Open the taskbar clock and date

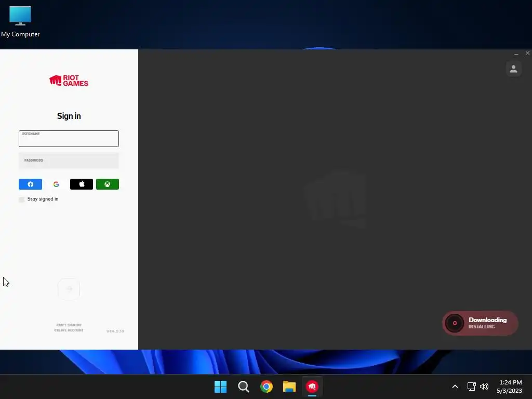[510, 387]
